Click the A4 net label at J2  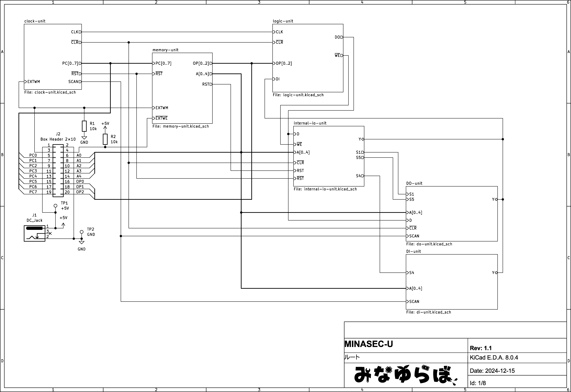click(79, 176)
